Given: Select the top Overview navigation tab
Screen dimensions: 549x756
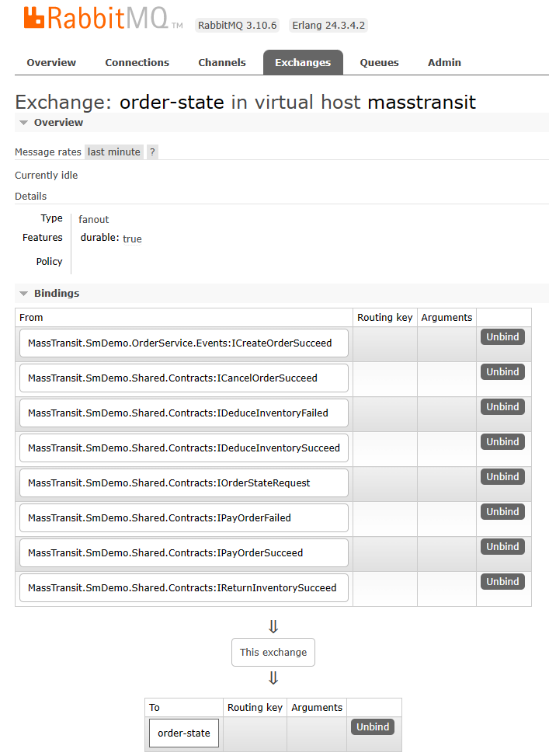Looking at the screenshot, I should [51, 63].
